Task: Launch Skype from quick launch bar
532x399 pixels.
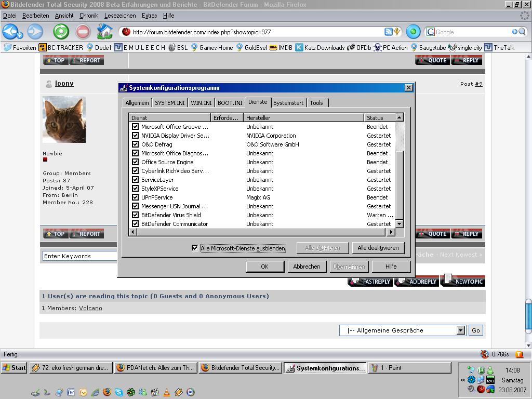Action: (119, 392)
